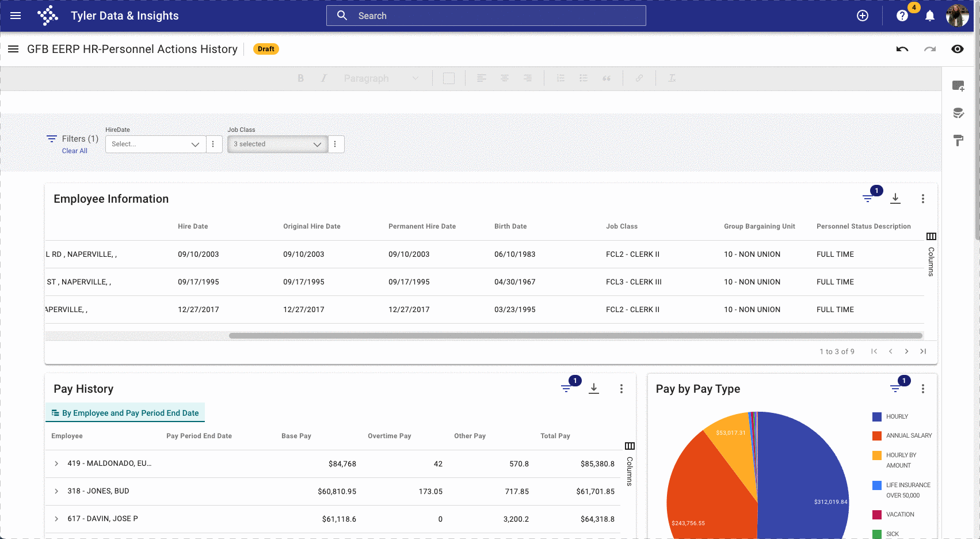Open the user profile avatar
Image resolution: width=980 pixels, height=539 pixels.
(x=957, y=16)
